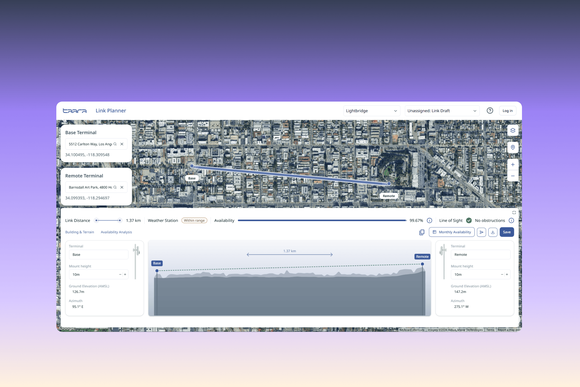Click the 126.7m ground elevation value

pyautogui.click(x=78, y=292)
